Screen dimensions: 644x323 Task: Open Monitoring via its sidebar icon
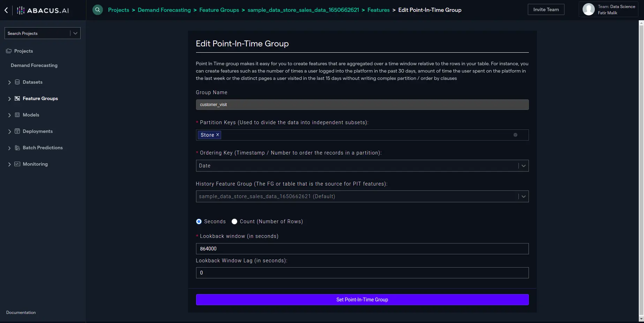[x=17, y=164]
